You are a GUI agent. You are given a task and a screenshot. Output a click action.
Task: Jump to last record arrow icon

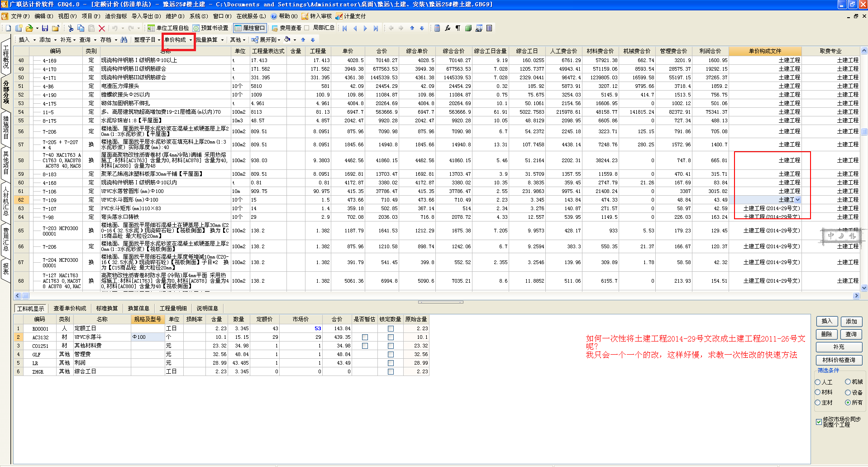[x=376, y=28]
